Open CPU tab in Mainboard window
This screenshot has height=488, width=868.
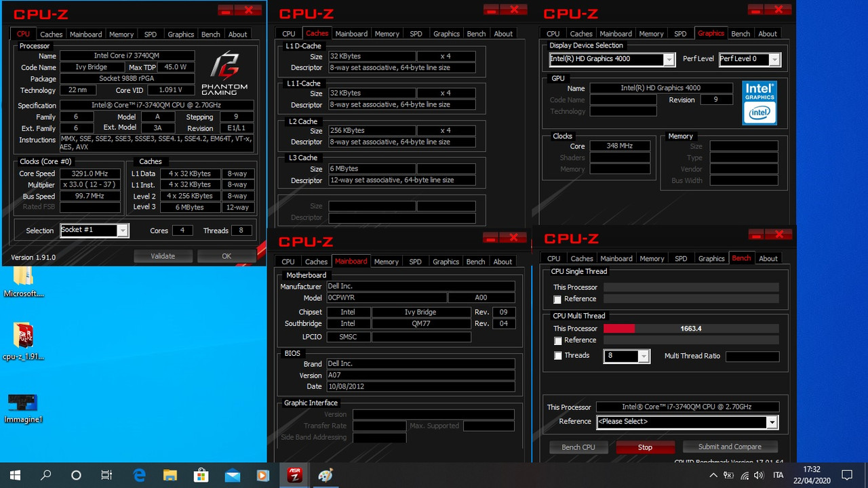[x=288, y=262]
